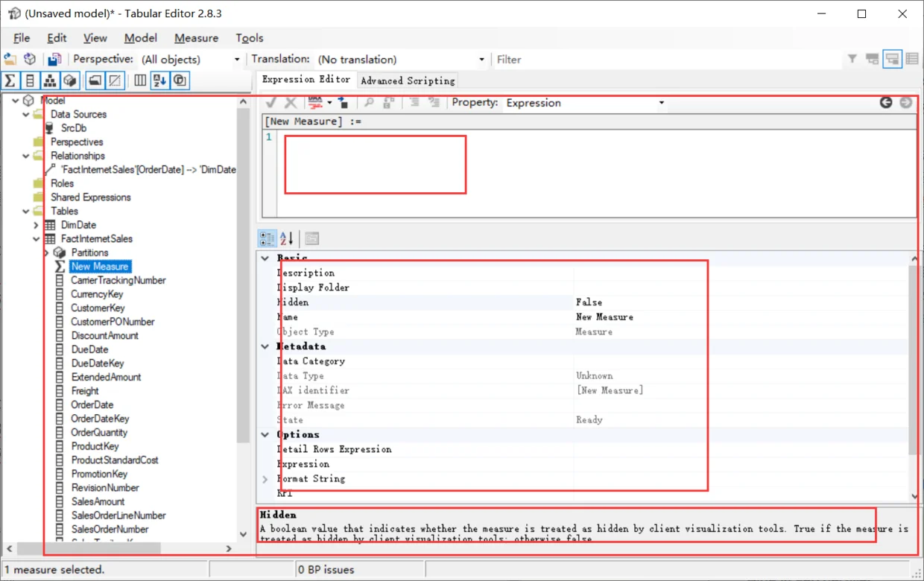Open the Tools menu
The image size is (924, 581).
(250, 38)
